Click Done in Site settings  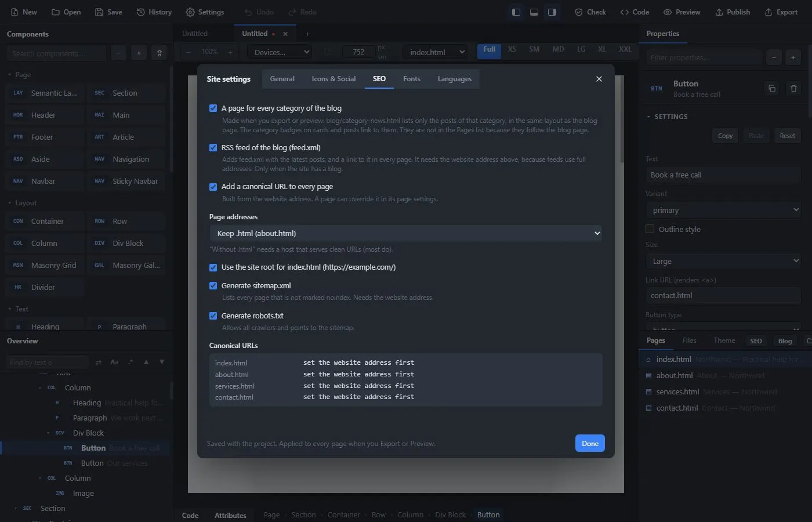[x=590, y=444]
